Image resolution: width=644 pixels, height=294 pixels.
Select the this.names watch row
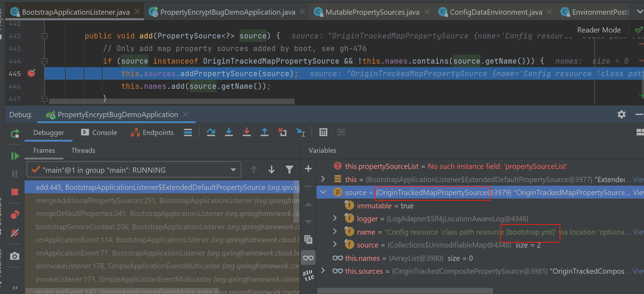[480, 258]
